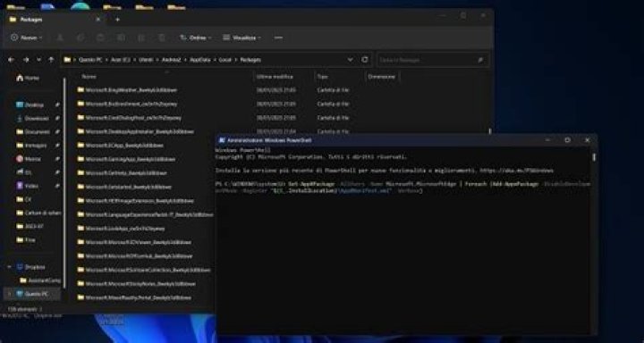Open the Ordina sort dropdown

click(196, 38)
